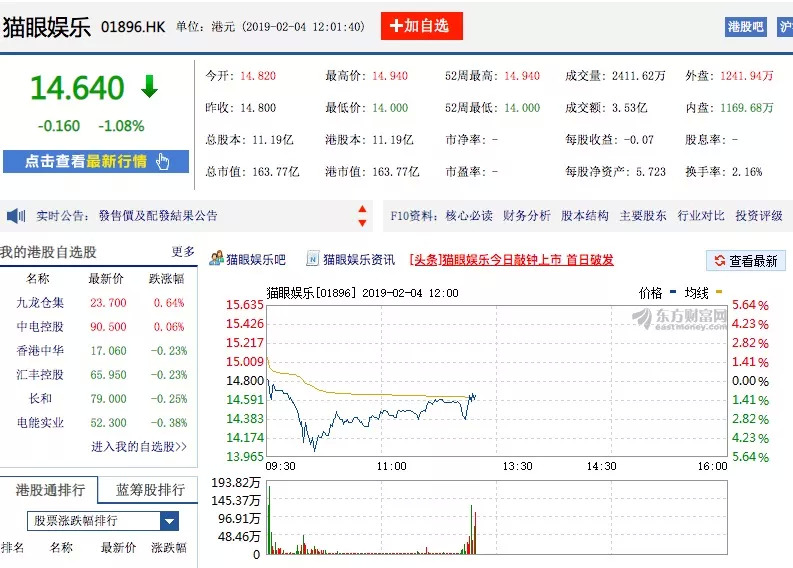This screenshot has height=568, width=793.
Task: Switch to the 蓝筹股排行 tab
Action: click(150, 490)
